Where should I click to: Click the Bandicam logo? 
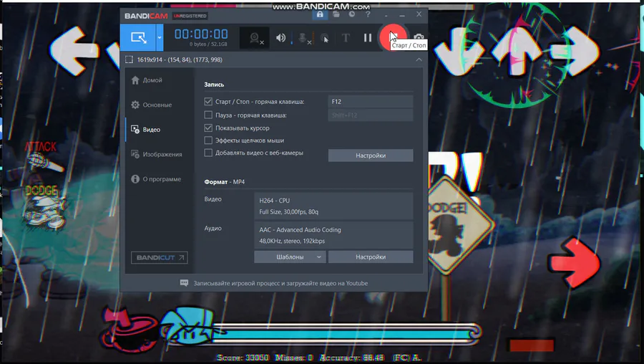coord(146,16)
